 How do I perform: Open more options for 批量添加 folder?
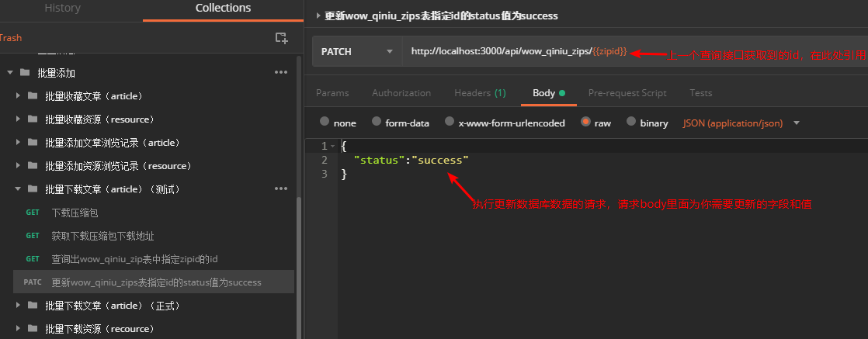[x=281, y=72]
